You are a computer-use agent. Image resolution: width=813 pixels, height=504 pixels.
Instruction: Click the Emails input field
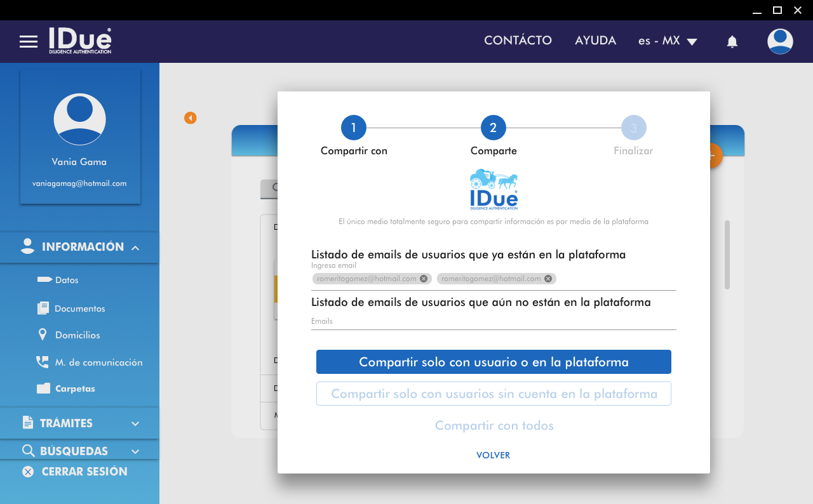[x=494, y=322]
